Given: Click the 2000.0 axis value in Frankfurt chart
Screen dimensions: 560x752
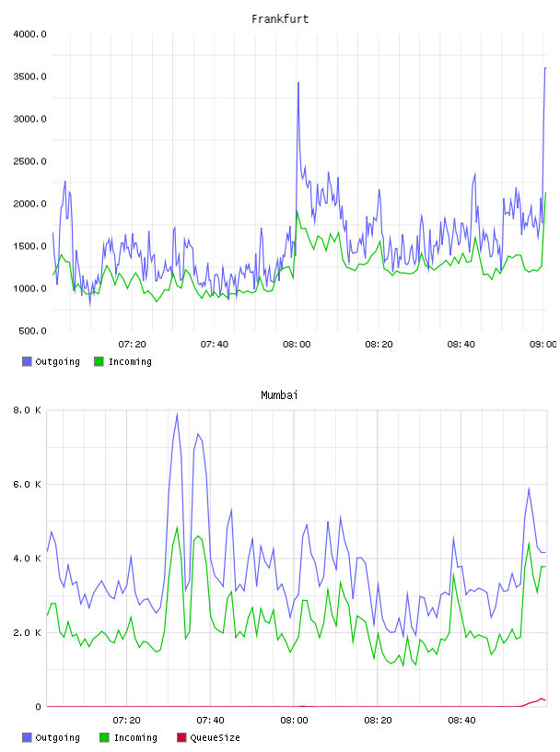Looking at the screenshot, I should tap(29, 204).
